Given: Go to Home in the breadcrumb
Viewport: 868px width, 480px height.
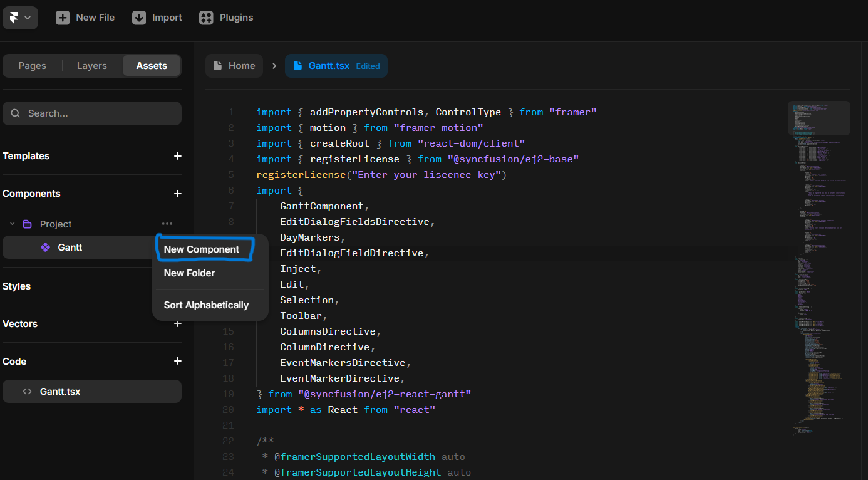Looking at the screenshot, I should (x=234, y=66).
